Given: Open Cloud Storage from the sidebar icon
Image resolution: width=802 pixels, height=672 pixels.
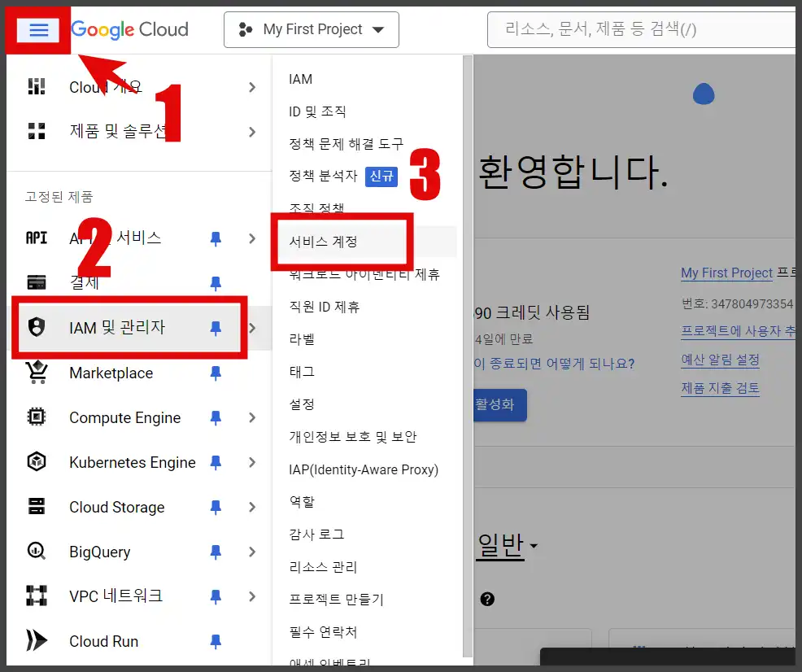Looking at the screenshot, I should point(36,507).
